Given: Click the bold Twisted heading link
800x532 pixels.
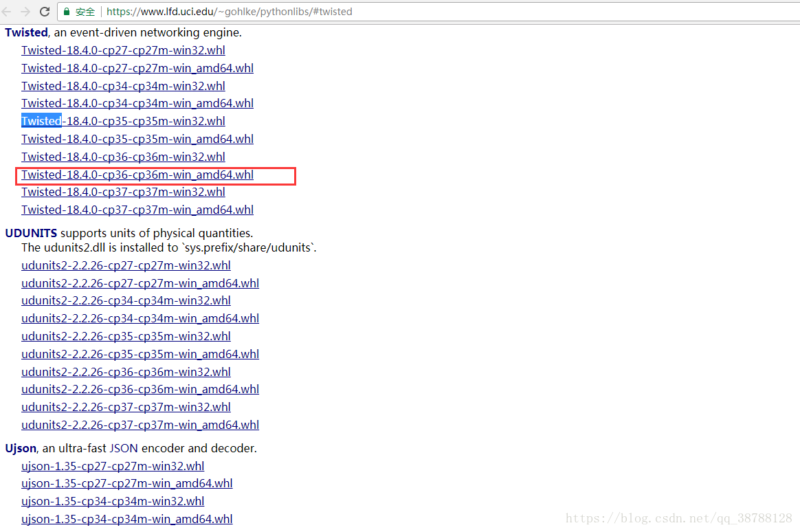Looking at the screenshot, I should [27, 32].
